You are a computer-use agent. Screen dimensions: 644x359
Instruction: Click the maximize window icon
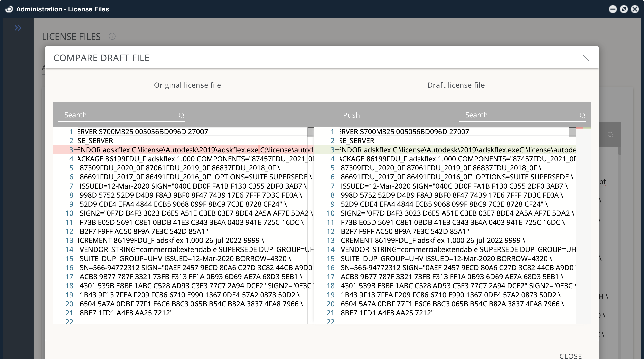[x=624, y=9]
